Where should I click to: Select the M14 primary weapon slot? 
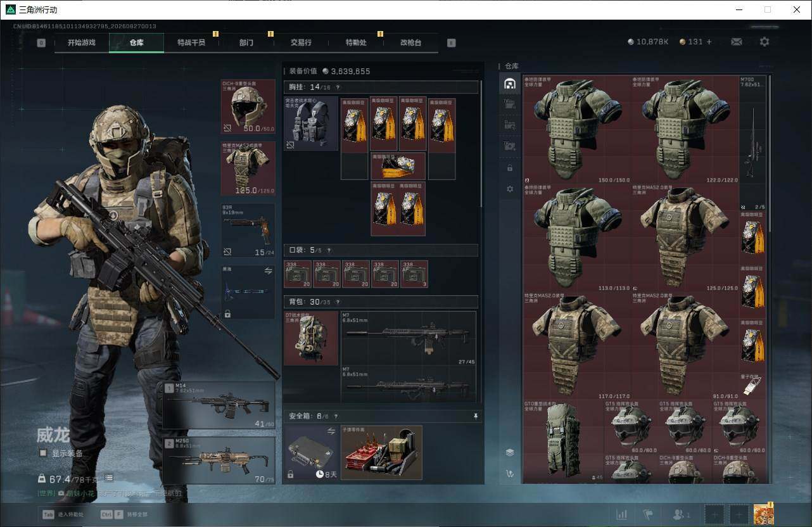click(219, 405)
